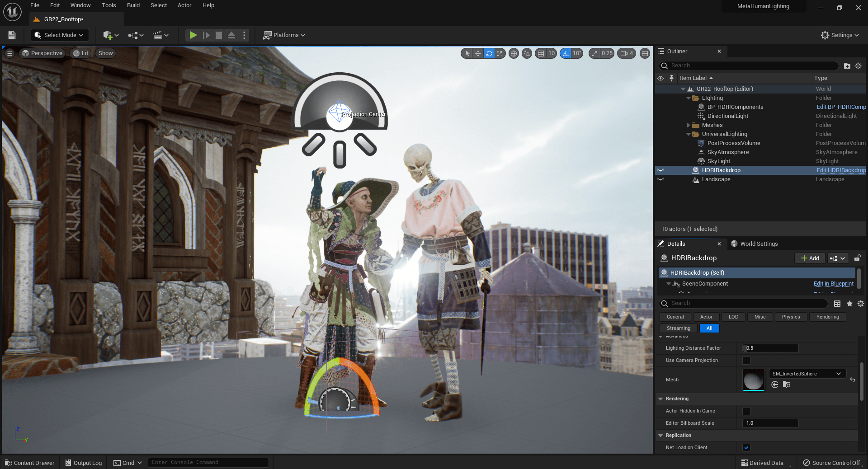Check the Actor Hidden In Game checkbox
This screenshot has height=469, width=868.
point(746,411)
